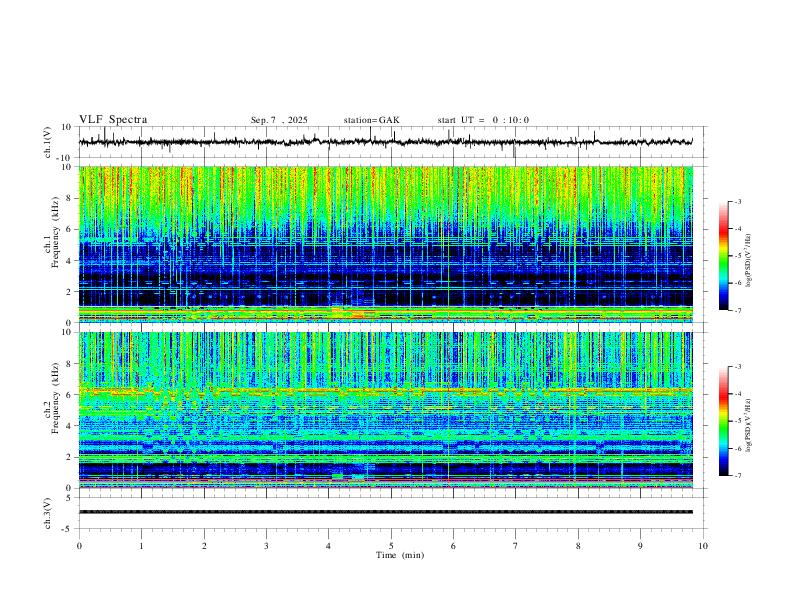The width and height of the screenshot is (792, 612).
Task: Click the "-7" tick on ch.2 color bar
Action: (x=738, y=476)
